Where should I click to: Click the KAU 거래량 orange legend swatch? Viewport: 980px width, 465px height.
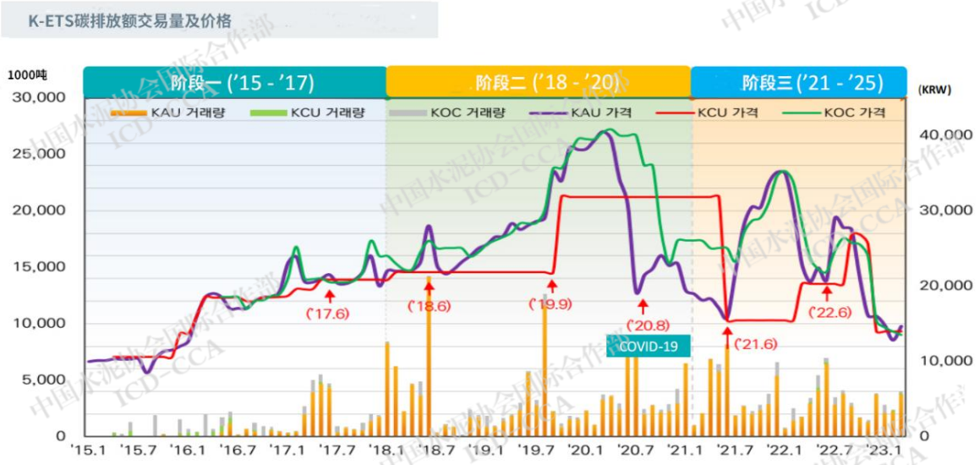(x=129, y=113)
